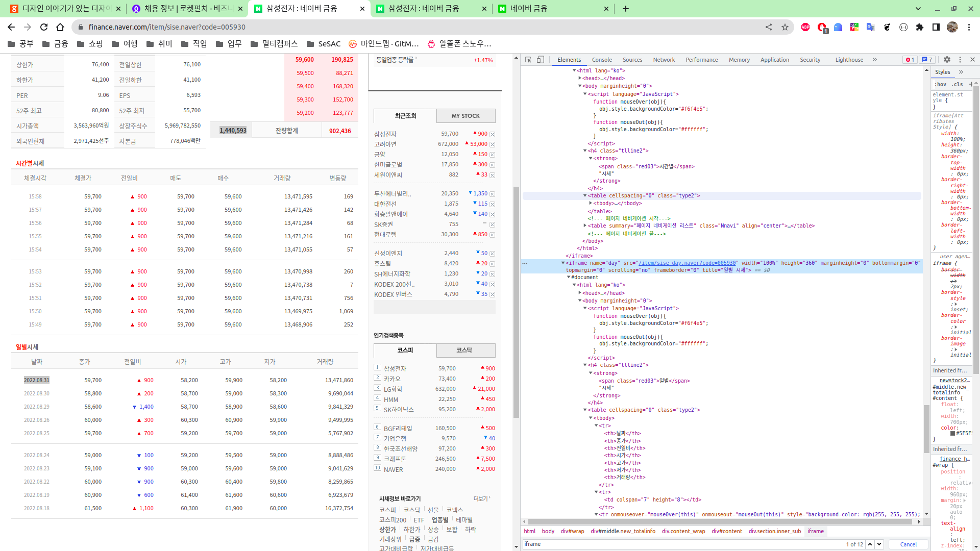Expand the Nnavi pagination table node

[585, 226]
